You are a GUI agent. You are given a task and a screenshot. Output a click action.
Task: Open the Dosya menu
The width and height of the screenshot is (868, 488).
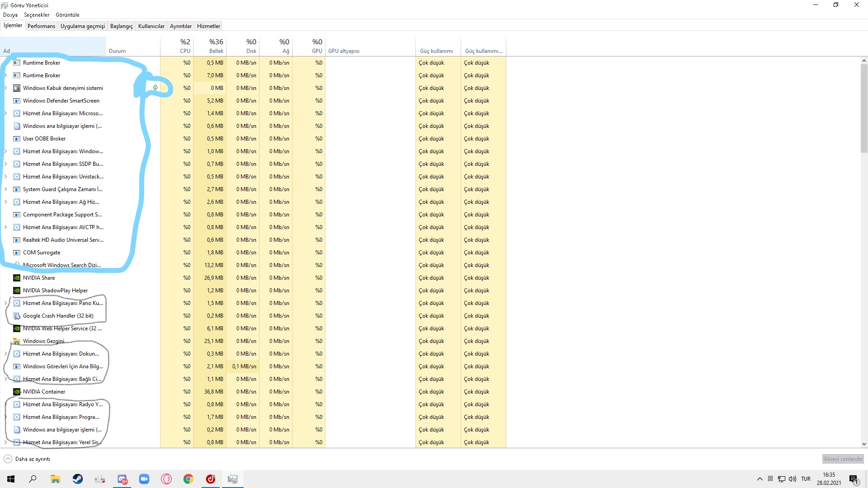(10, 15)
